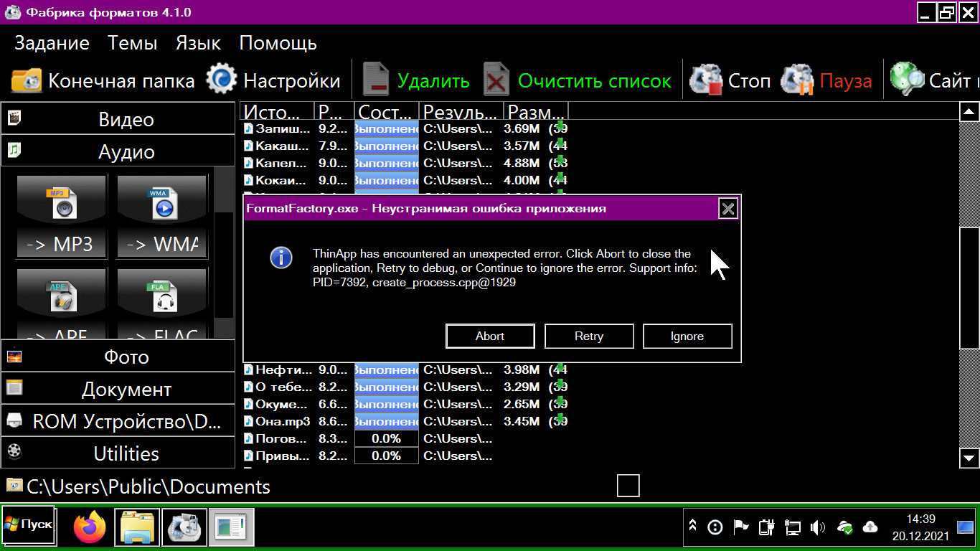Toggle the empty checkbox in the status bar
The image size is (980, 551).
(x=628, y=486)
